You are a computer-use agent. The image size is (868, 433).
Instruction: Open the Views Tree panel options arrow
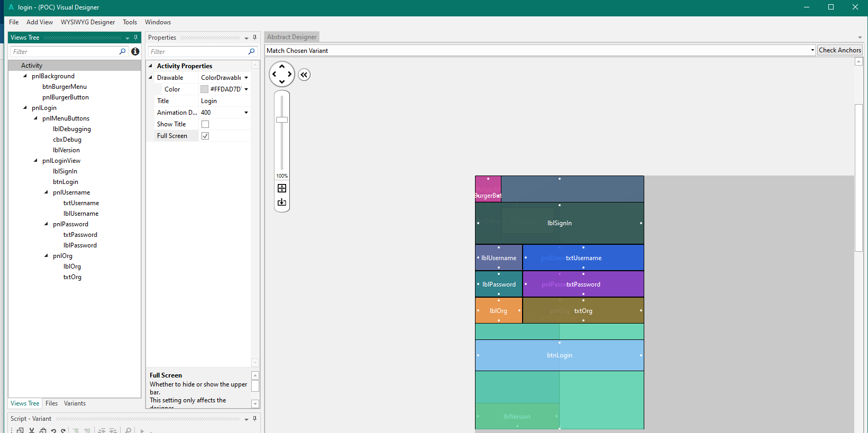pyautogui.click(x=127, y=38)
